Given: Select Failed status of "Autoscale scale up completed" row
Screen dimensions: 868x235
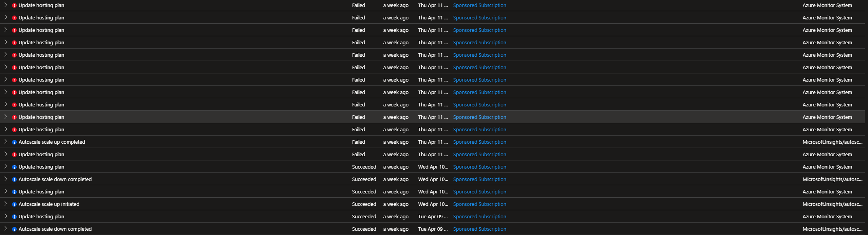Looking at the screenshot, I should coord(358,142).
